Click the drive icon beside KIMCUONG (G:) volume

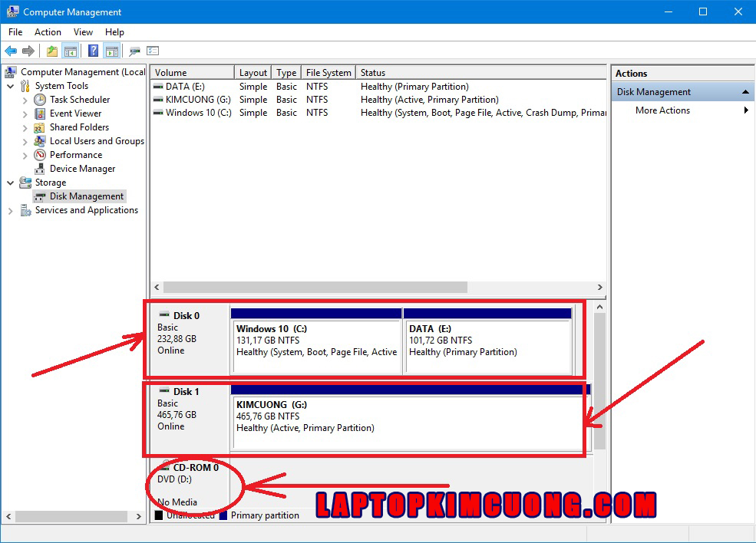pyautogui.click(x=158, y=100)
